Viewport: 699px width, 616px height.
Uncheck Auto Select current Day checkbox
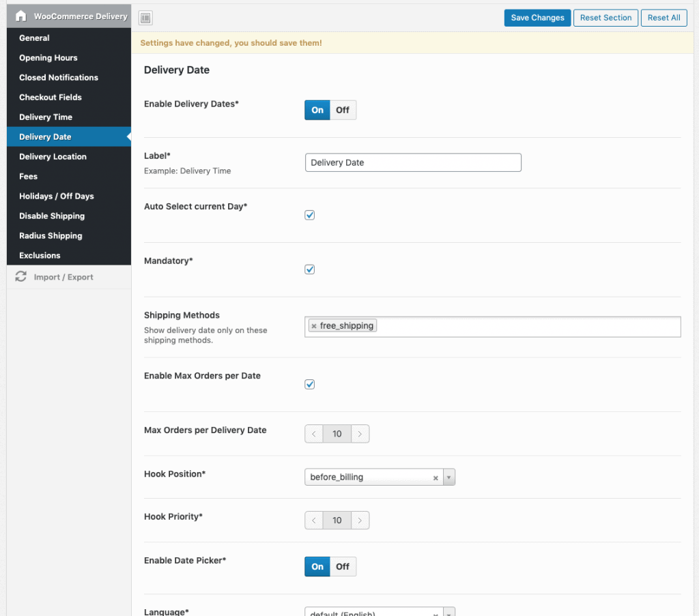tap(310, 215)
